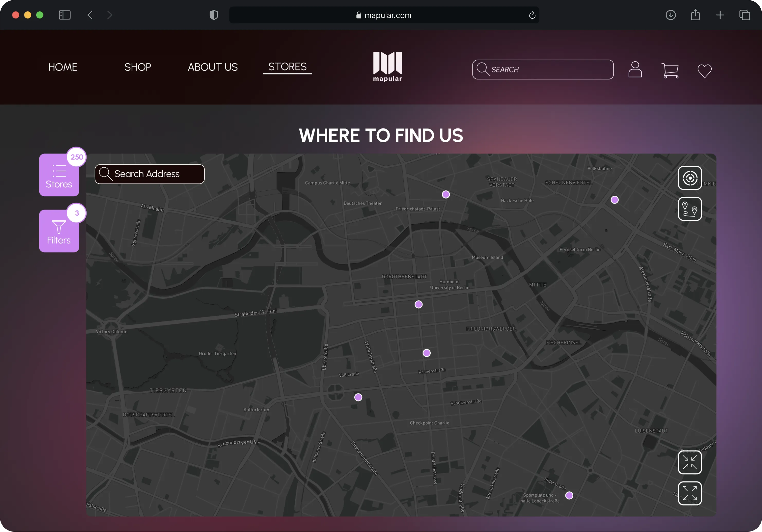
Task: Click the 250 stores count badge
Action: point(76,157)
